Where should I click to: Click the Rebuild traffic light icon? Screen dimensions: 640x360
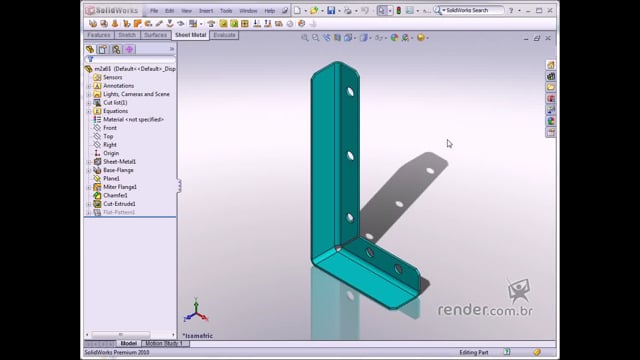(399, 11)
